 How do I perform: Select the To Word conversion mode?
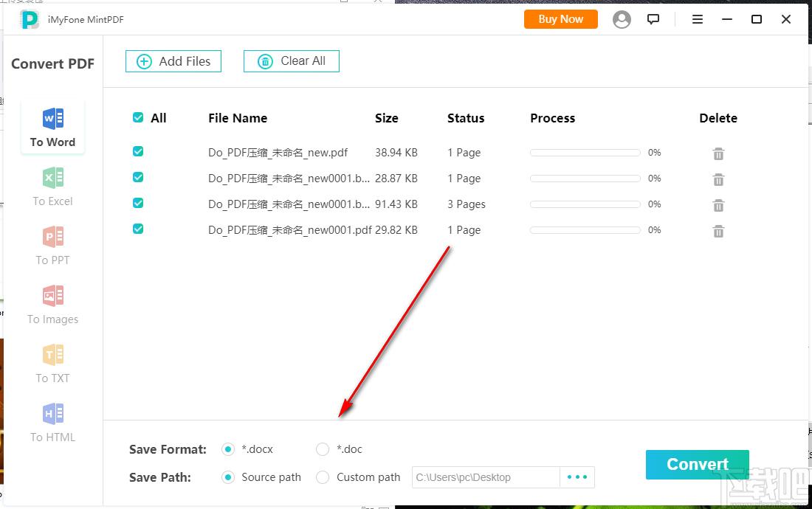point(53,128)
